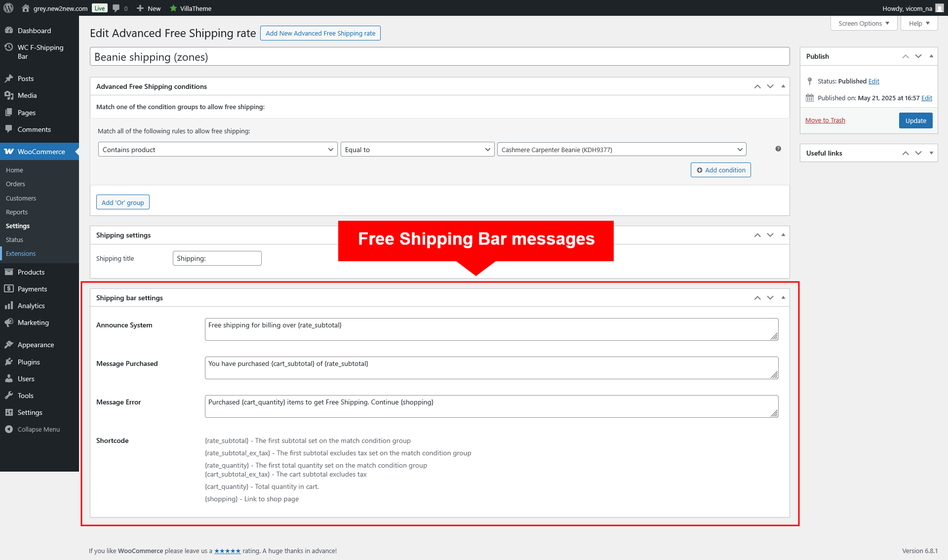This screenshot has height=560, width=948.
Task: Click the Update button
Action: (916, 120)
